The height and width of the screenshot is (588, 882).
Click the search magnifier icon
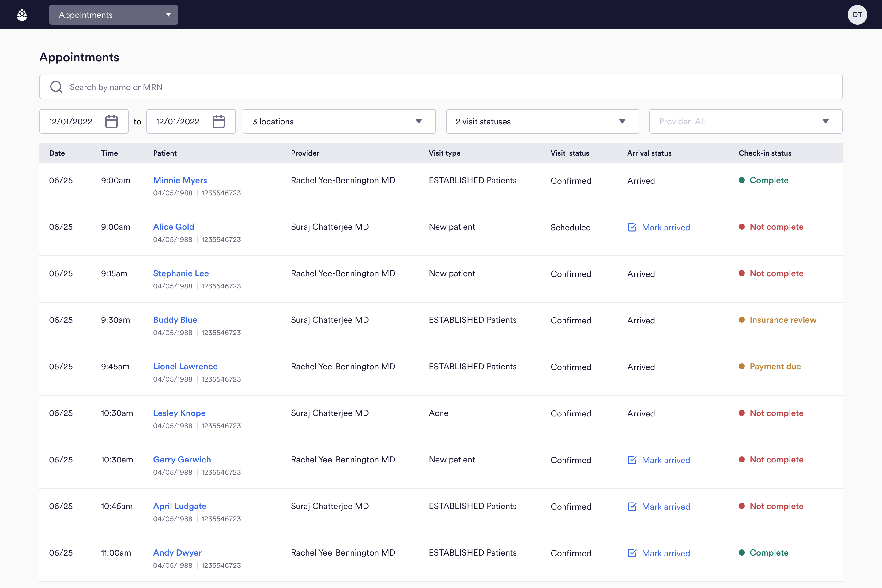click(x=56, y=87)
